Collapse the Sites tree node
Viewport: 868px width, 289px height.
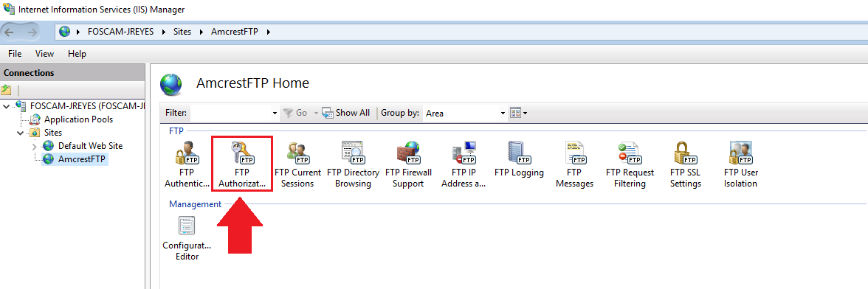(x=20, y=133)
